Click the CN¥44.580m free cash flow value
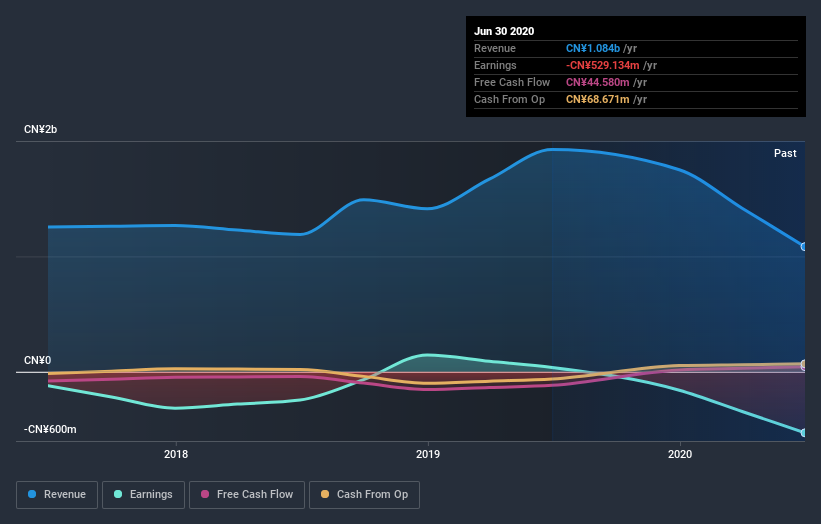This screenshot has height=524, width=821. point(597,82)
